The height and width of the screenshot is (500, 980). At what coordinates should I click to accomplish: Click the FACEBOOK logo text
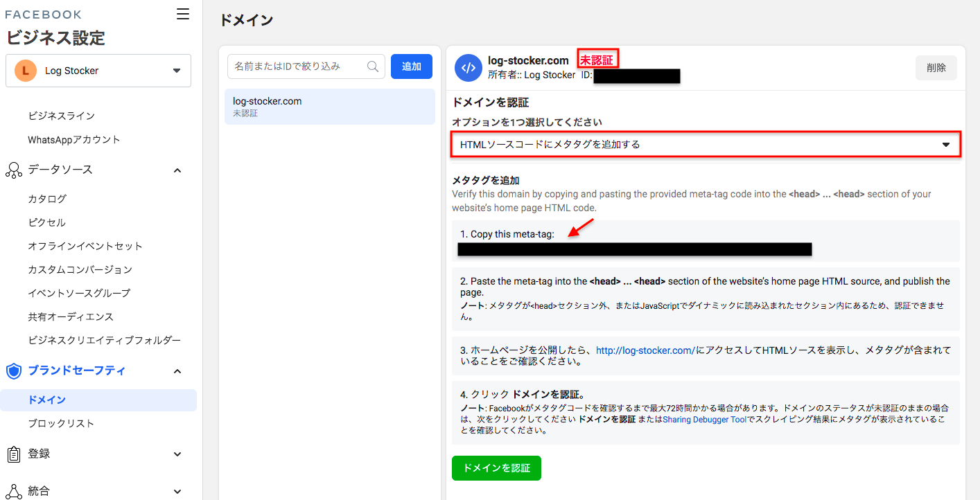tap(43, 15)
